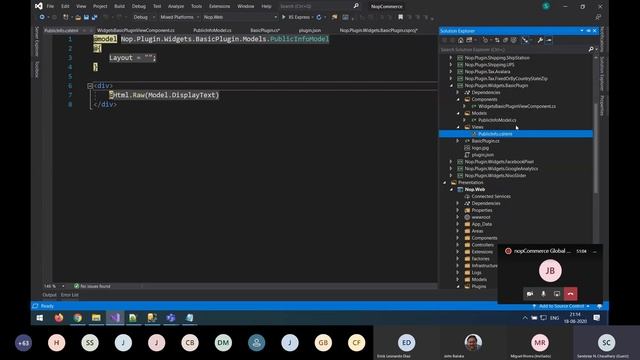This screenshot has width=640, height=360.
Task: Click the Save icon in toolbar
Action: [86, 17]
